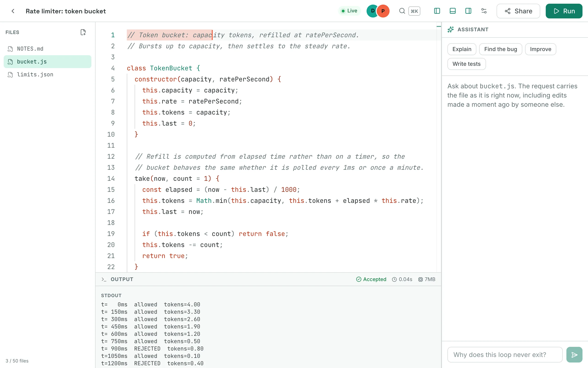The height and width of the screenshot is (368, 588).
Task: Click the assistant sparkle icon
Action: pos(451,29)
